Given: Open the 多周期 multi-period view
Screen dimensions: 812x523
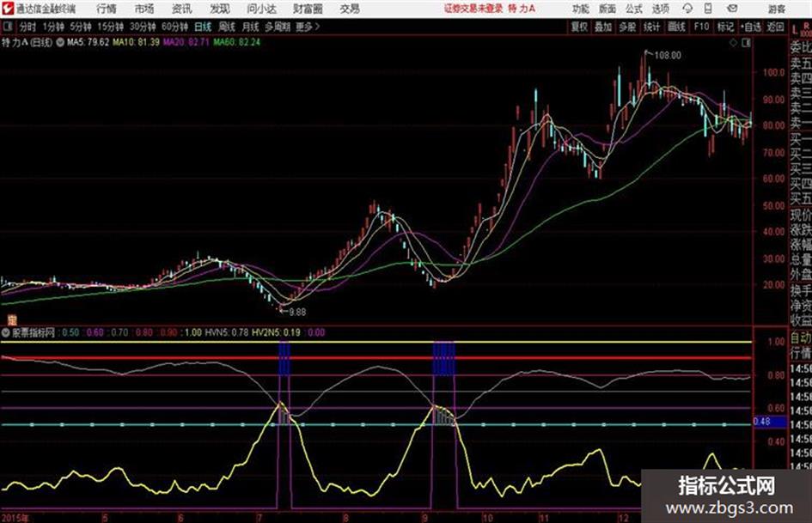Looking at the screenshot, I should pos(278,27).
